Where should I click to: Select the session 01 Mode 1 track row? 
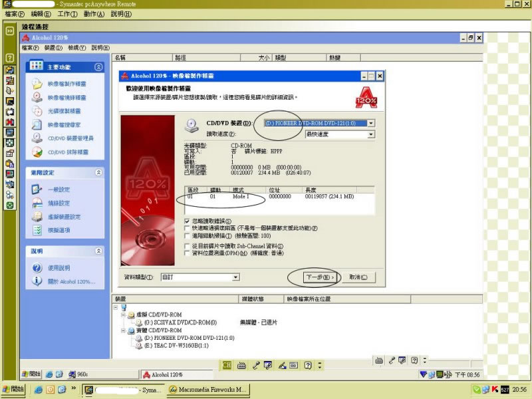[x=279, y=196]
